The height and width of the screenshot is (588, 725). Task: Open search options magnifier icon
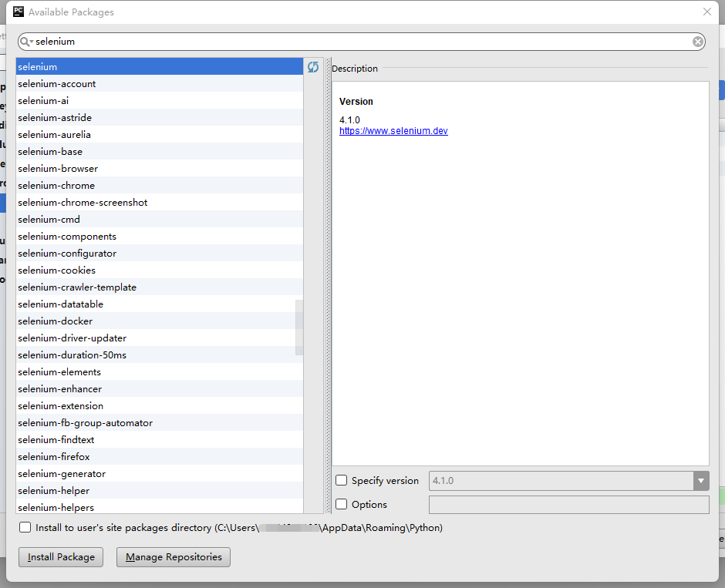click(26, 42)
